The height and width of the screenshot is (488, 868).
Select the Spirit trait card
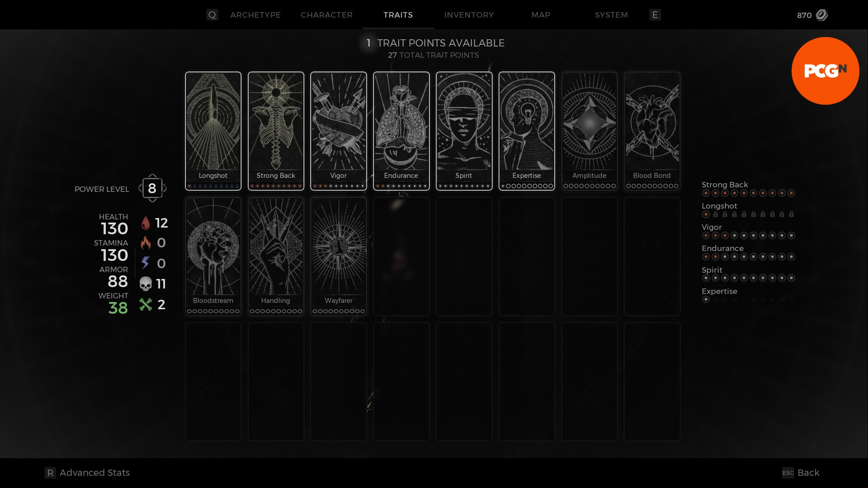pos(464,131)
